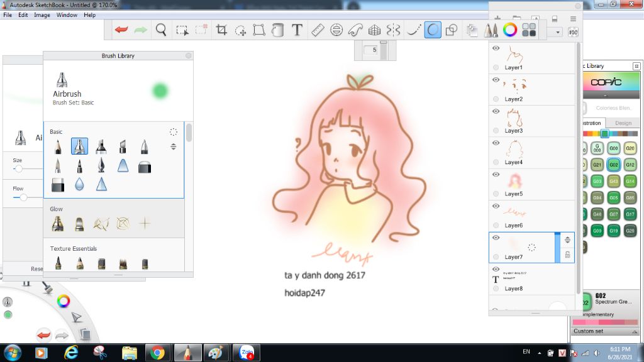Hide the text layer Layer8
The height and width of the screenshot is (362, 644).
tap(496, 270)
